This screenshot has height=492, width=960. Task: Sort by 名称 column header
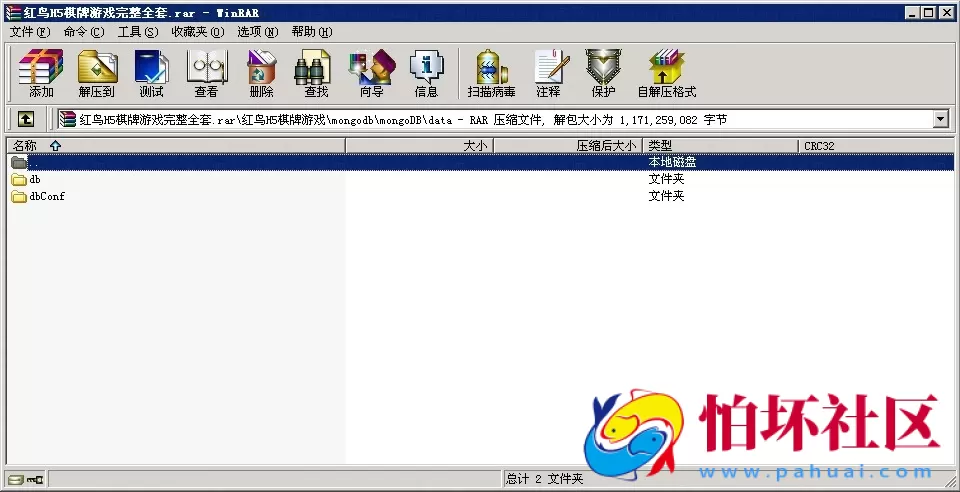coord(176,146)
